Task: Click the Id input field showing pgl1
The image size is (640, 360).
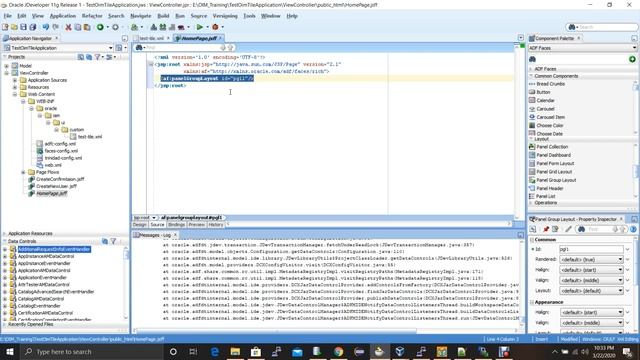Action: point(591,249)
